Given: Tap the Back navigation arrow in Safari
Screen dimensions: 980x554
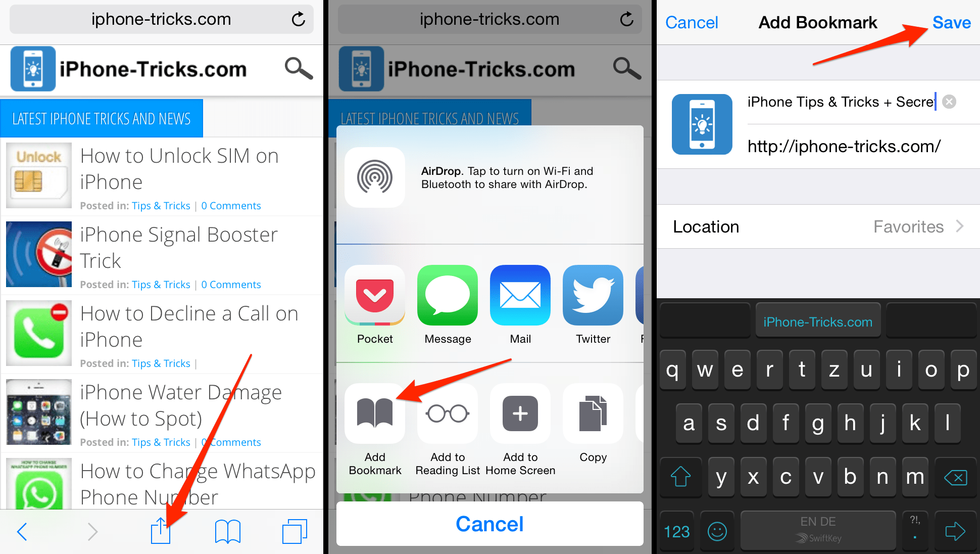Looking at the screenshot, I should click(23, 532).
